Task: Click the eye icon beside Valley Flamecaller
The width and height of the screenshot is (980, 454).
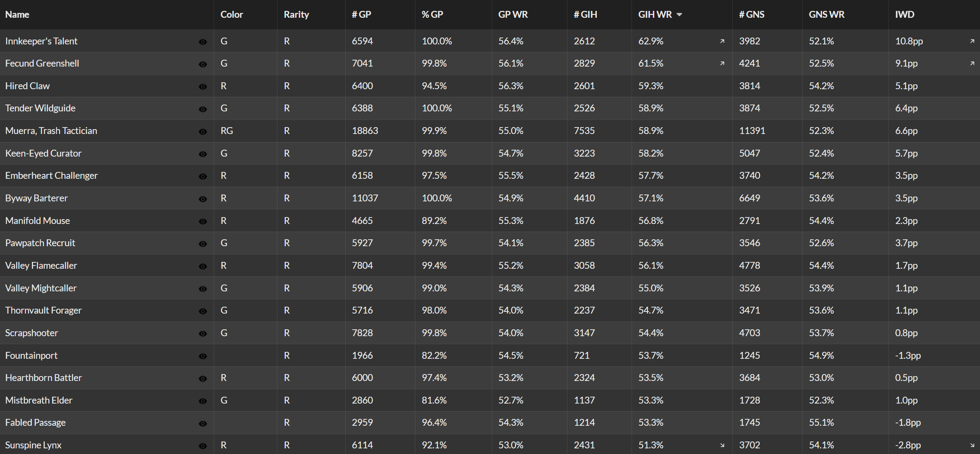Action: click(x=203, y=266)
